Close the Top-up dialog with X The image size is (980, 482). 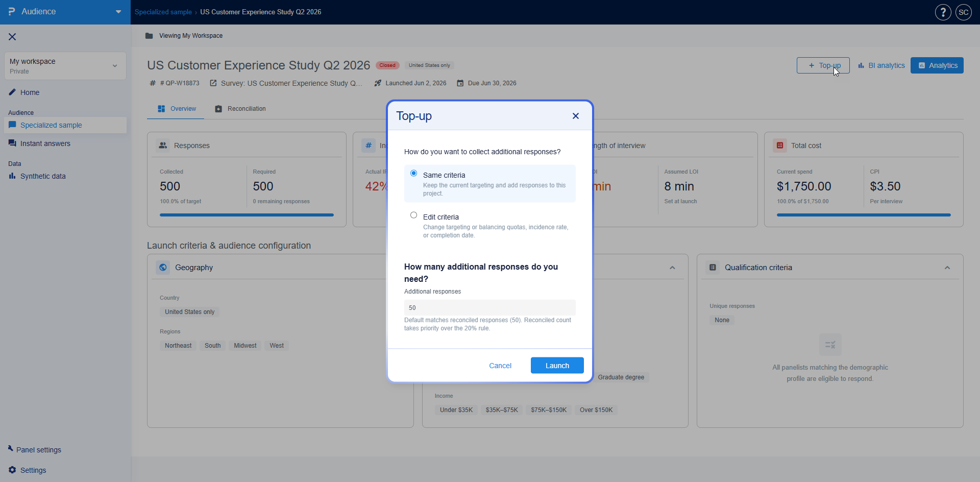pos(576,116)
